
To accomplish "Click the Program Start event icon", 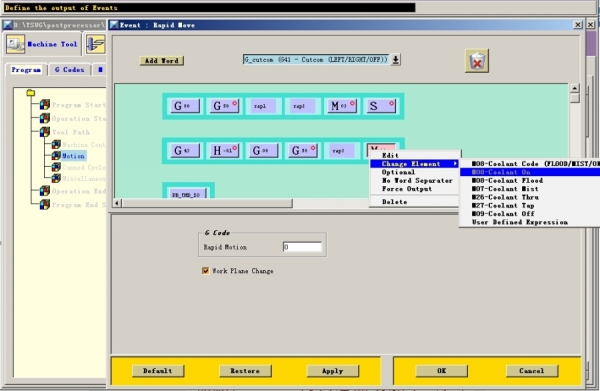I will [x=45, y=104].
